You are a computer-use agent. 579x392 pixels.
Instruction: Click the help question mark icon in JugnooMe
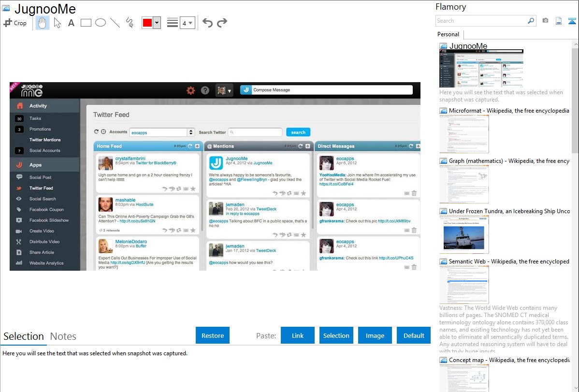[205, 90]
